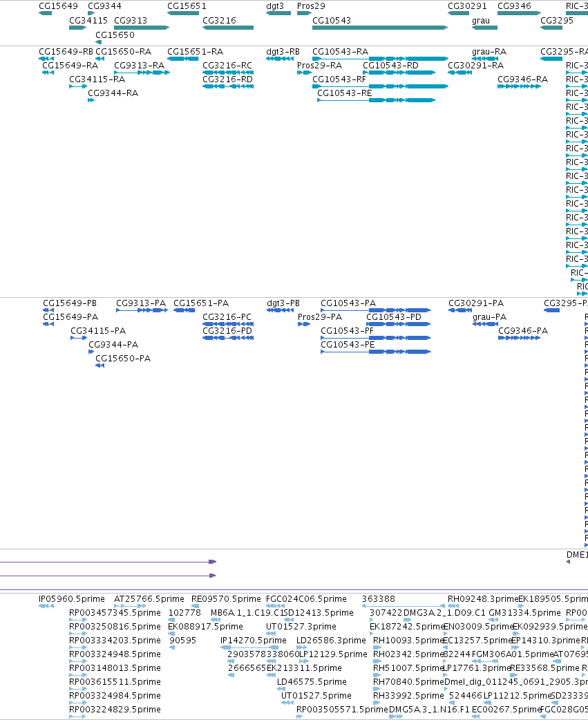Open the dgt3 gene label
The height and width of the screenshot is (720, 588).
click(x=275, y=6)
